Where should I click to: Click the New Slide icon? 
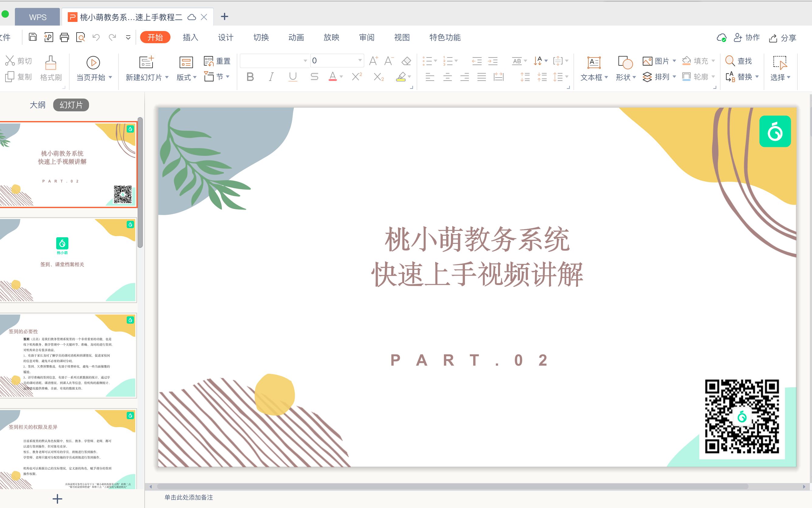[147, 62]
